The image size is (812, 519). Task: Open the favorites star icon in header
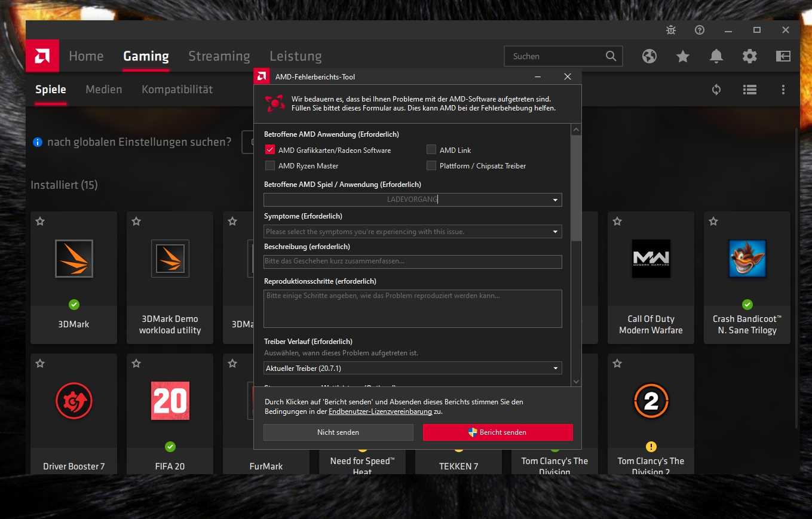click(683, 56)
